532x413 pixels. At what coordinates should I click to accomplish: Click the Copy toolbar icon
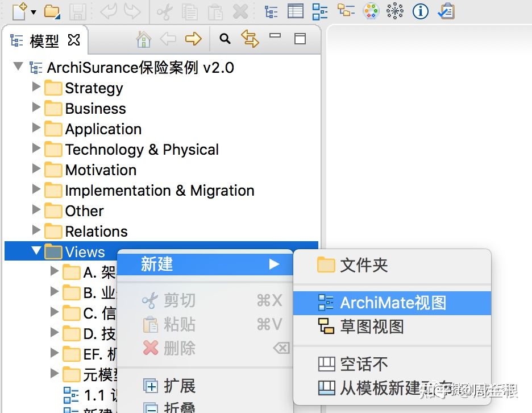coord(189,12)
